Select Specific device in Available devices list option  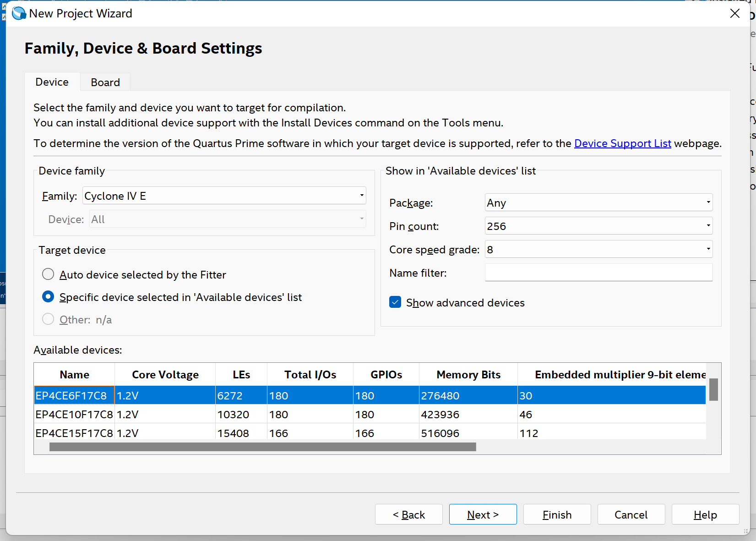(48, 297)
